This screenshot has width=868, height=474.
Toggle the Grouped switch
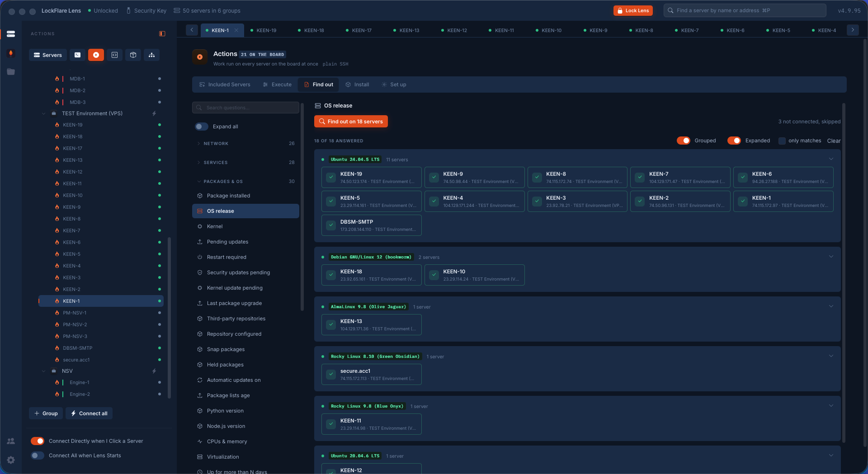(x=684, y=141)
